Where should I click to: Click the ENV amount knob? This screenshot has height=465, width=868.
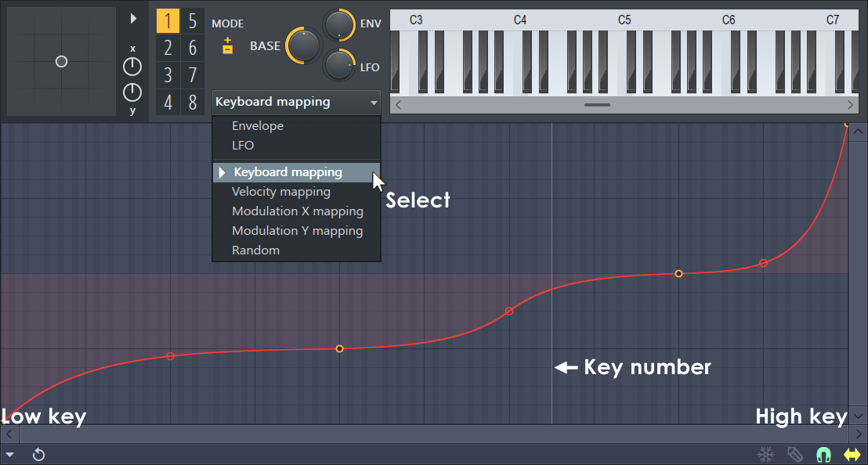point(338,24)
